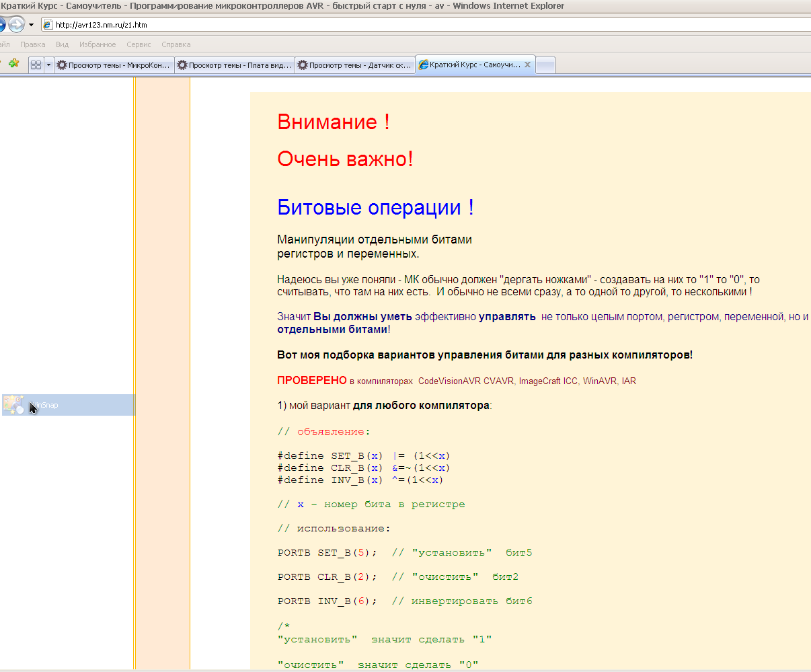This screenshot has height=672, width=811.
Task: Open the Избранное menu
Action: pos(98,44)
